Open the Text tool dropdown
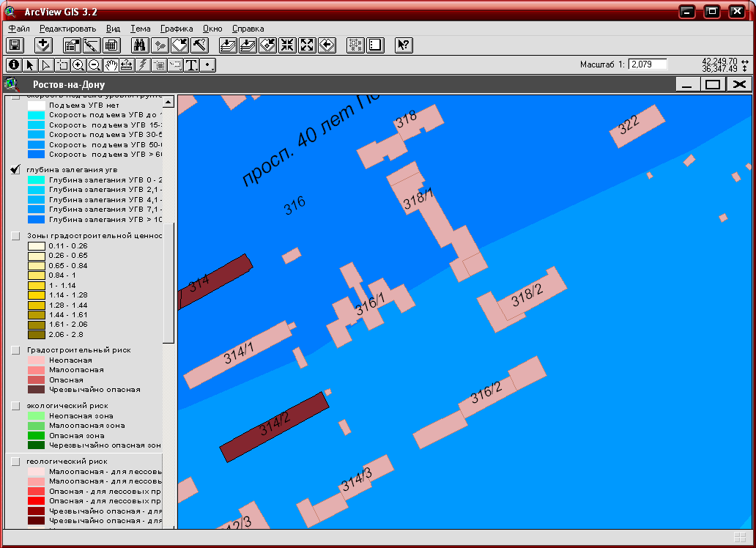756x548 pixels. [x=191, y=64]
